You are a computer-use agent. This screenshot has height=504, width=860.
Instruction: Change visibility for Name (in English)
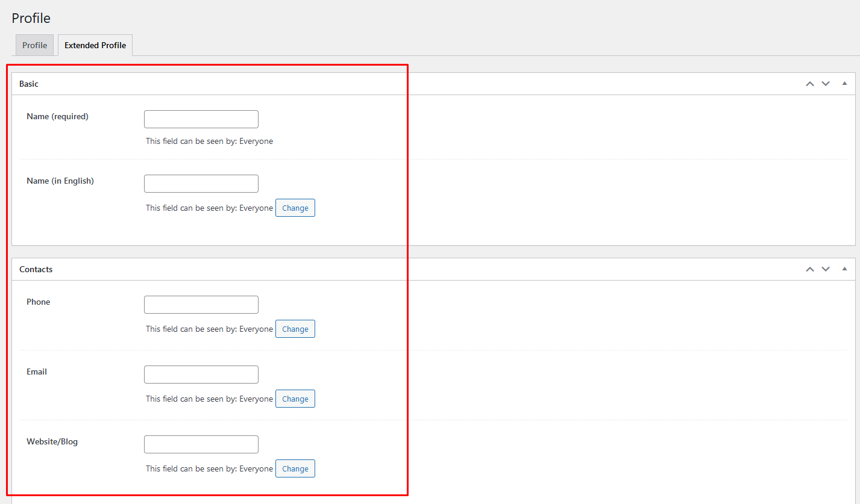click(x=295, y=208)
